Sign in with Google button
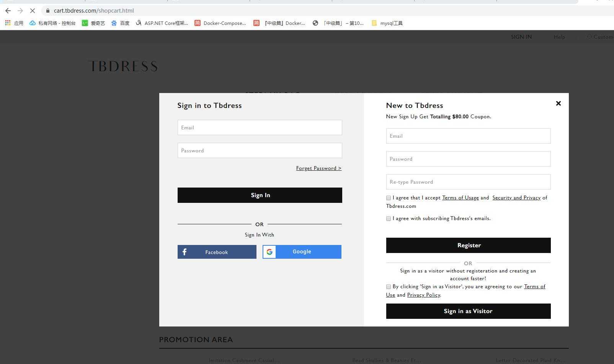The height and width of the screenshot is (364, 614). click(302, 252)
